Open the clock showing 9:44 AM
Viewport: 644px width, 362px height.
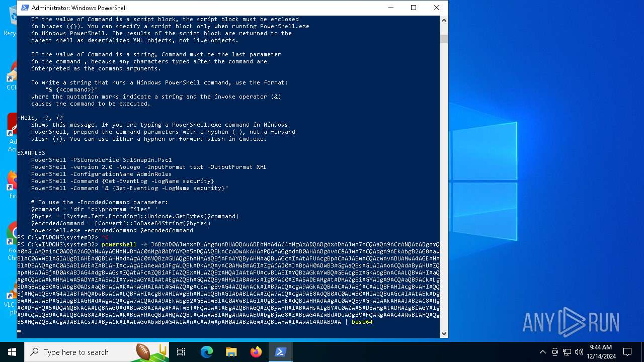601,352
